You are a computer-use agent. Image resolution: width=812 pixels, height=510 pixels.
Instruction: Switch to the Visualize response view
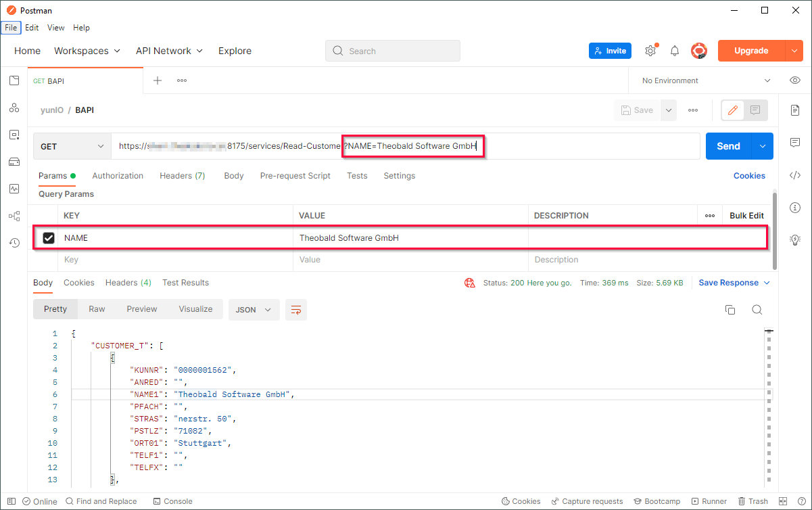pyautogui.click(x=195, y=309)
